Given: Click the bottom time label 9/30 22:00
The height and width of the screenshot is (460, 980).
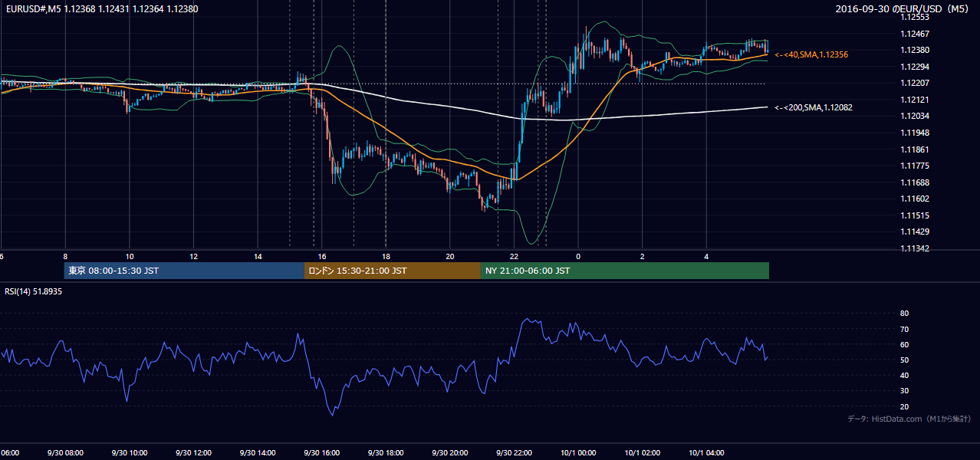Looking at the screenshot, I should pyautogui.click(x=514, y=453).
